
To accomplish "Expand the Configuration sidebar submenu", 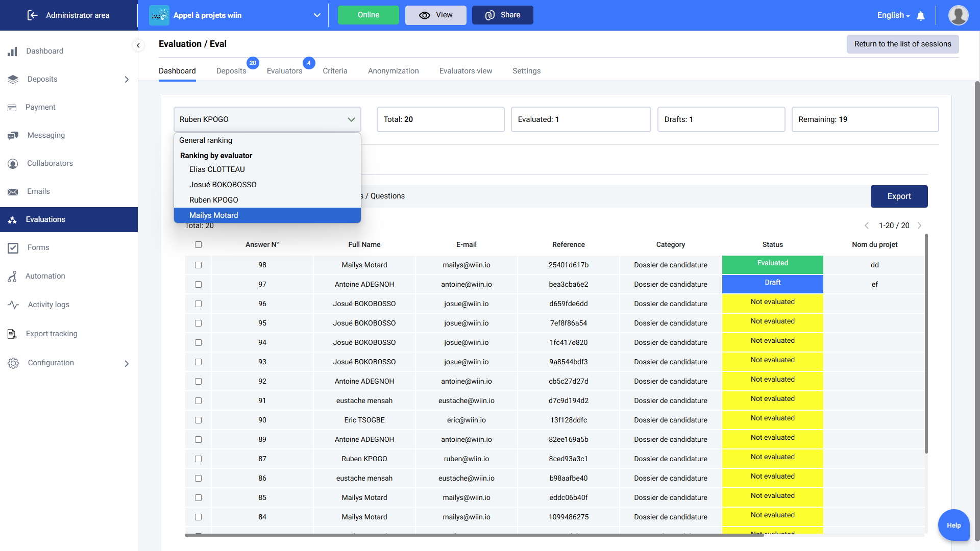I will coord(127,363).
